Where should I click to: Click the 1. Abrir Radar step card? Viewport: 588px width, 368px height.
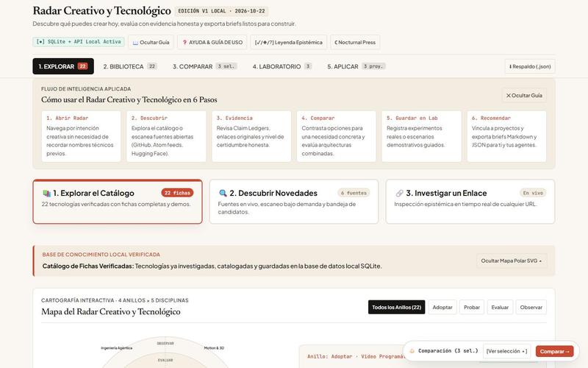(81, 136)
